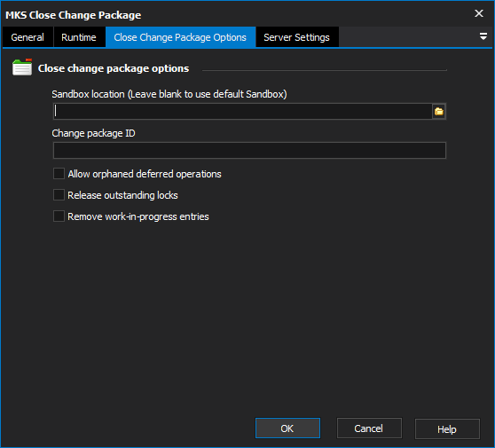Click the 'Close change package options' heading
Screen dimensions: 495x448
[114, 68]
